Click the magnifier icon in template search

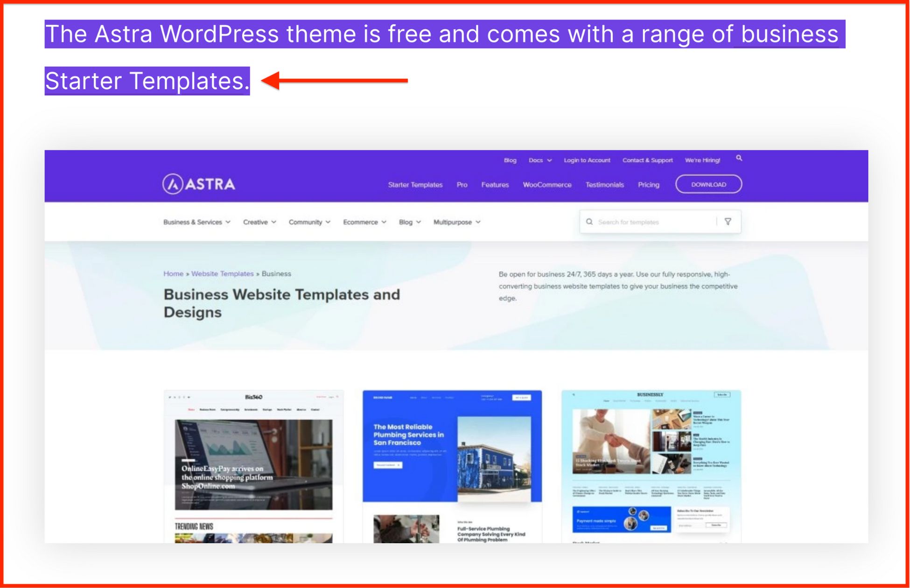tap(589, 222)
